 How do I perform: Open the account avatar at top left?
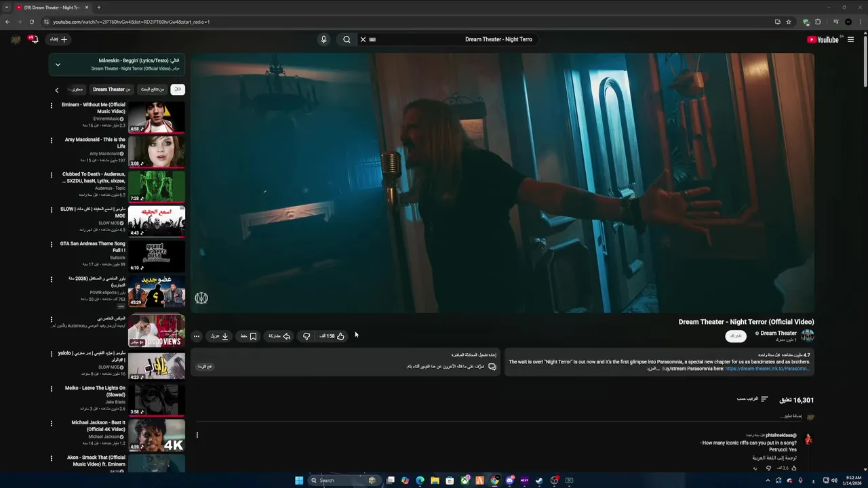coord(16,39)
